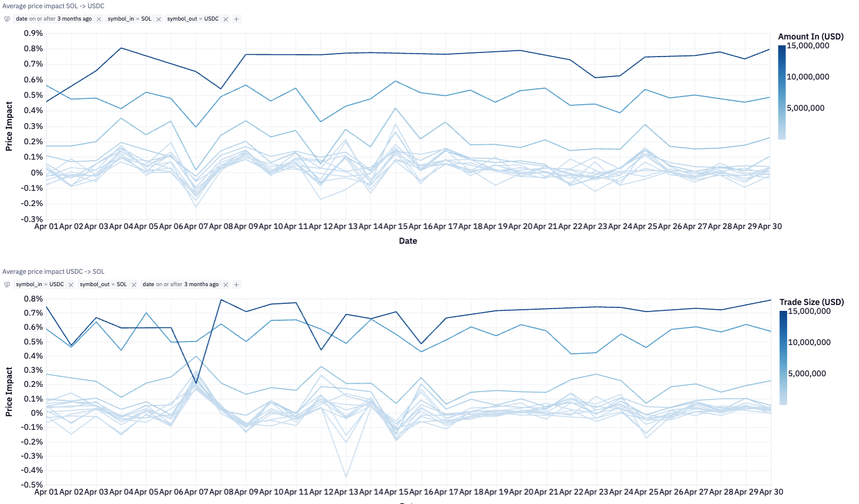Remove symbol_out = SOL filter

tap(134, 285)
